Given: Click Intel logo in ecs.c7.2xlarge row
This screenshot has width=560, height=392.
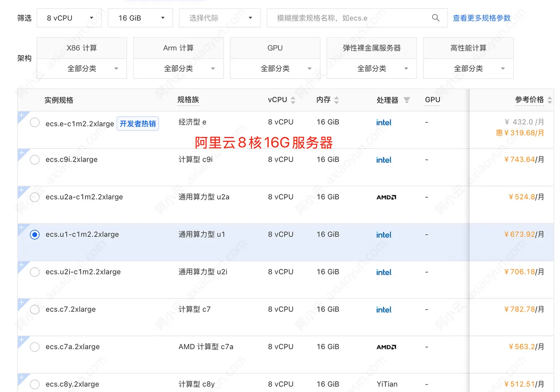Looking at the screenshot, I should pyautogui.click(x=384, y=310).
